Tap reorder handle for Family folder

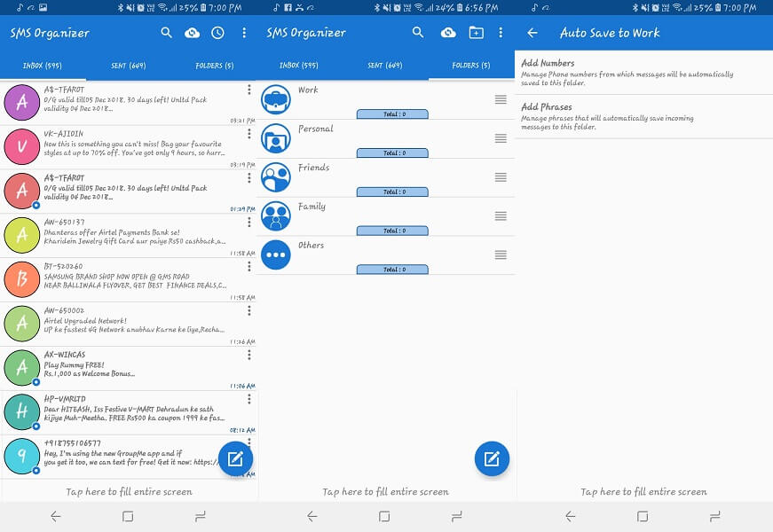pyautogui.click(x=501, y=215)
